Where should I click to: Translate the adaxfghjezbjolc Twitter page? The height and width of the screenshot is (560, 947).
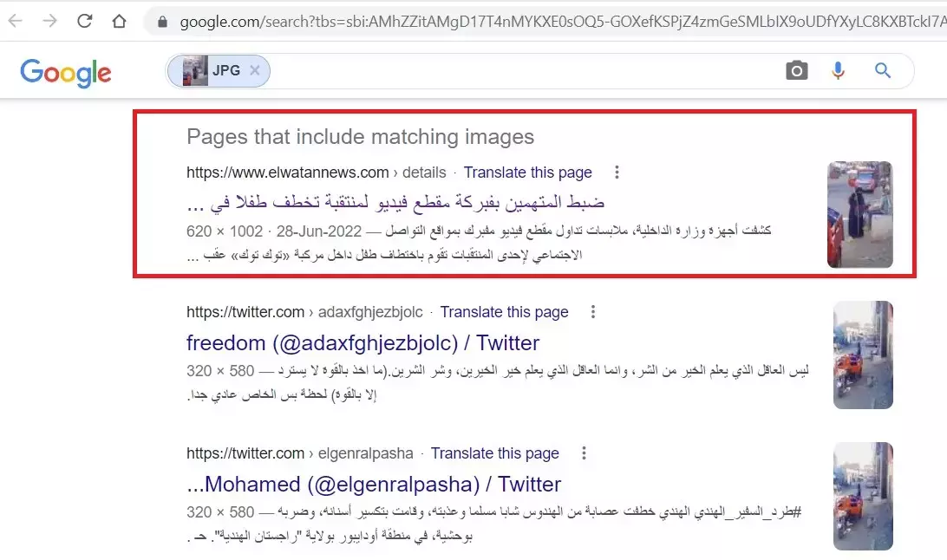[504, 312]
